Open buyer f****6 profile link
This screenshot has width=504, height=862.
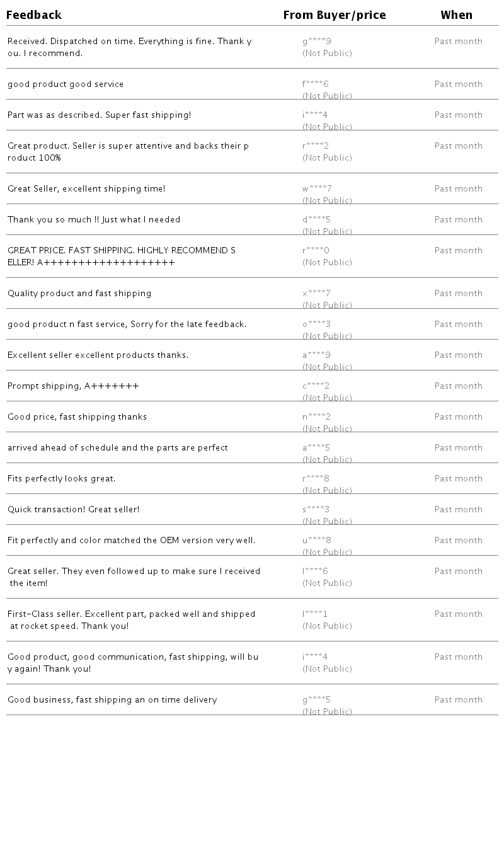(x=315, y=84)
